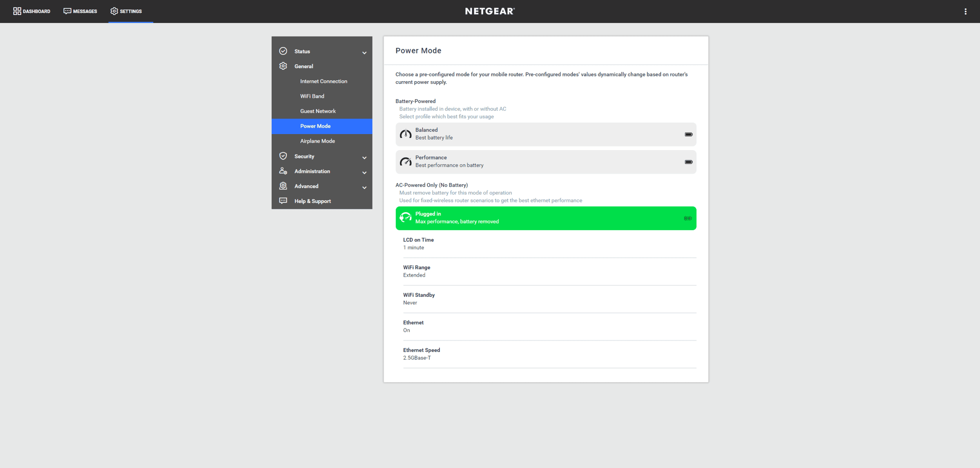Open the Airplane Mode settings page
Viewport: 980px width, 468px height.
click(x=317, y=141)
